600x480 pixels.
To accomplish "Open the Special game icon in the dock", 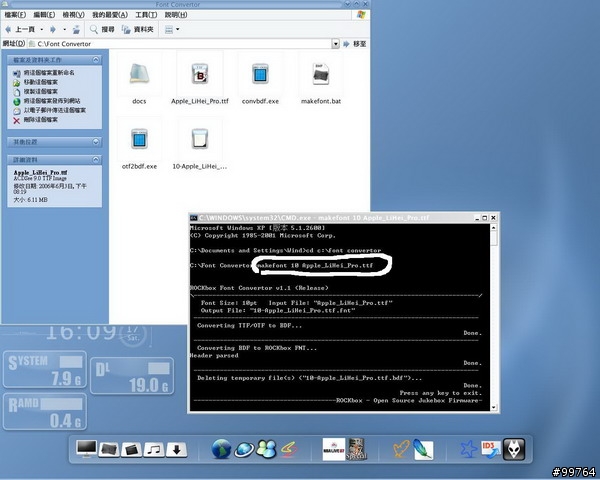I will point(356,449).
